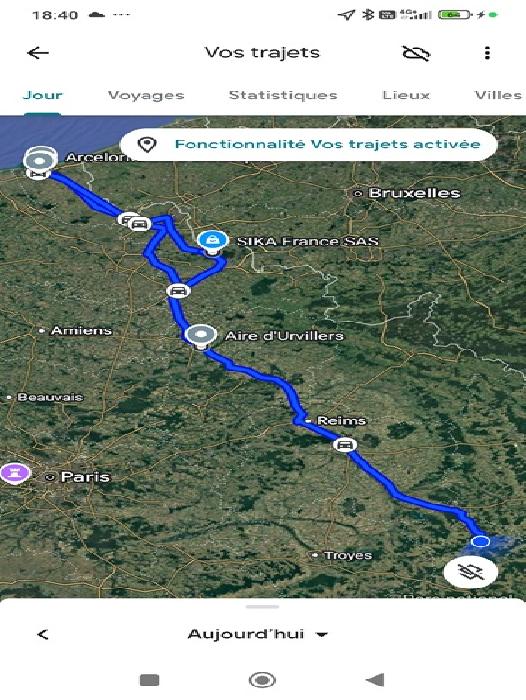Tap the cloud-off sync icon

[x=416, y=53]
